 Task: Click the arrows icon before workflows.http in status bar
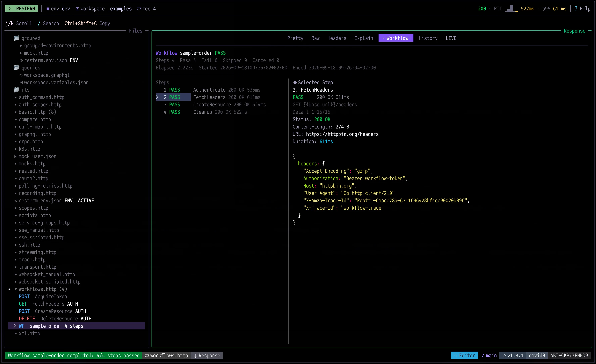point(147,355)
